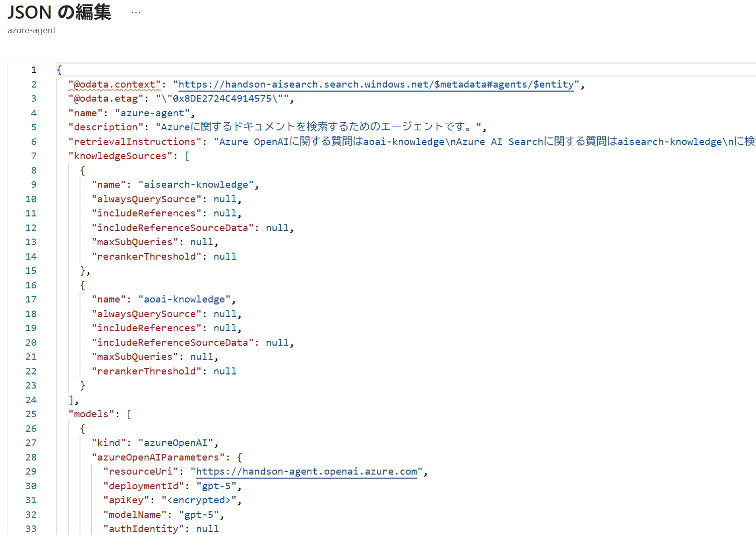Click the "azureOpenAI" kind value
756x535 pixels.
point(176,443)
